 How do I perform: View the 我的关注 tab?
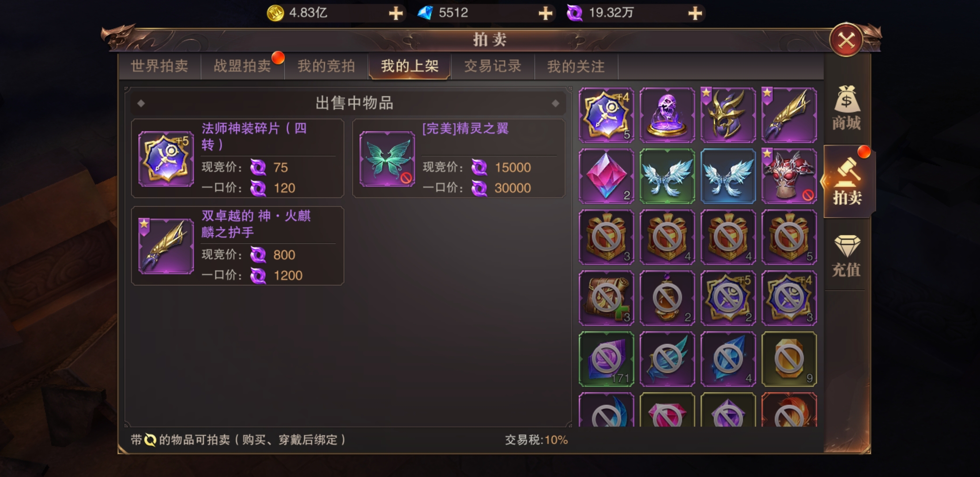[x=576, y=66]
